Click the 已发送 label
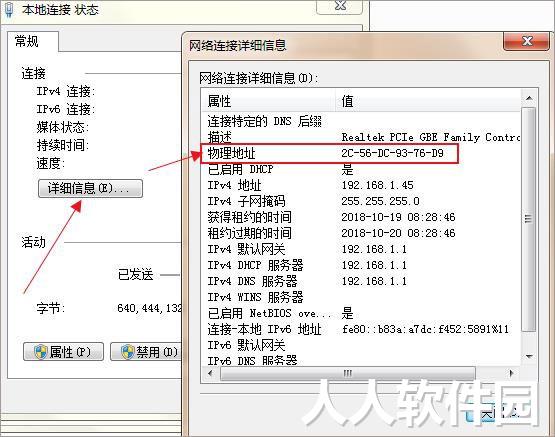This screenshot has height=437, width=555. (x=136, y=275)
